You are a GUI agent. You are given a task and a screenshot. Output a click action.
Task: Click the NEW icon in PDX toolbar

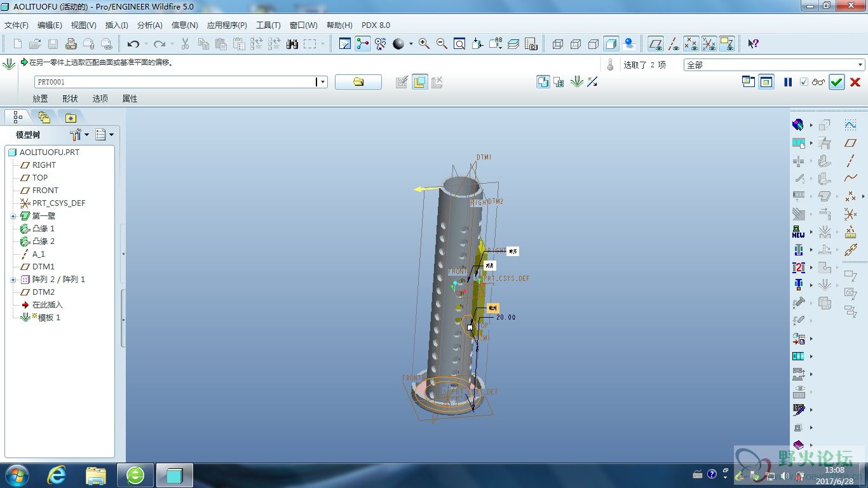pyautogui.click(x=799, y=232)
